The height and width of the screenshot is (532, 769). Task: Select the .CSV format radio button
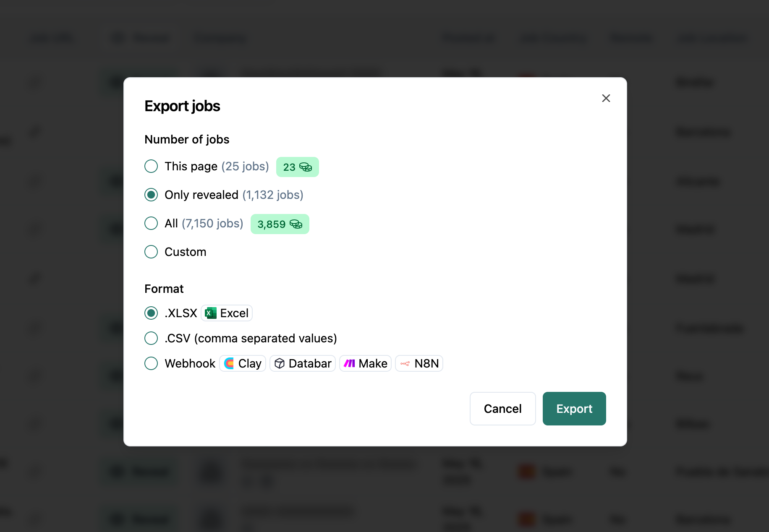pyautogui.click(x=151, y=339)
